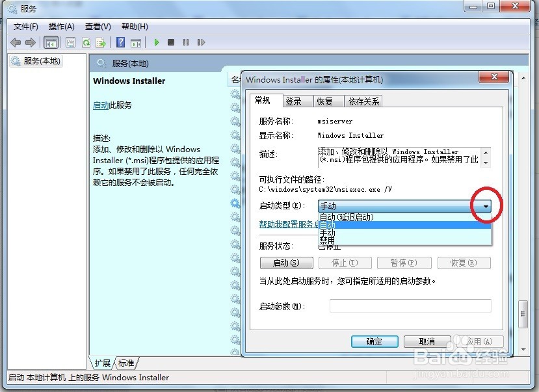Click the show/hide action pane icon
Viewport: 539px width, 392px height.
tap(136, 43)
